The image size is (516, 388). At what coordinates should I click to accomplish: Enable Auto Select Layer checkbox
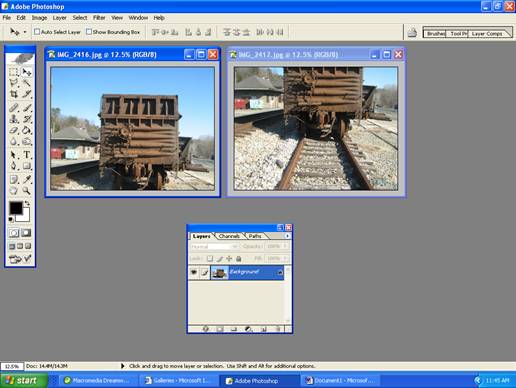click(x=37, y=32)
